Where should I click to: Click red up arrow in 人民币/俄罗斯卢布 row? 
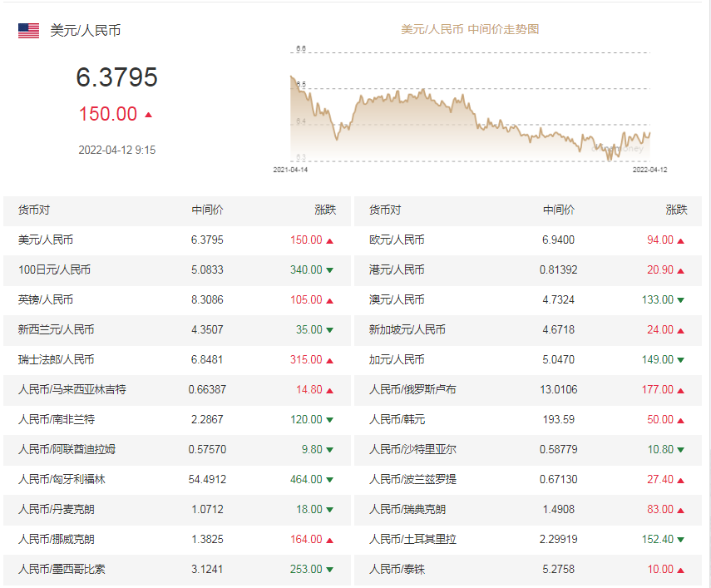(681, 390)
